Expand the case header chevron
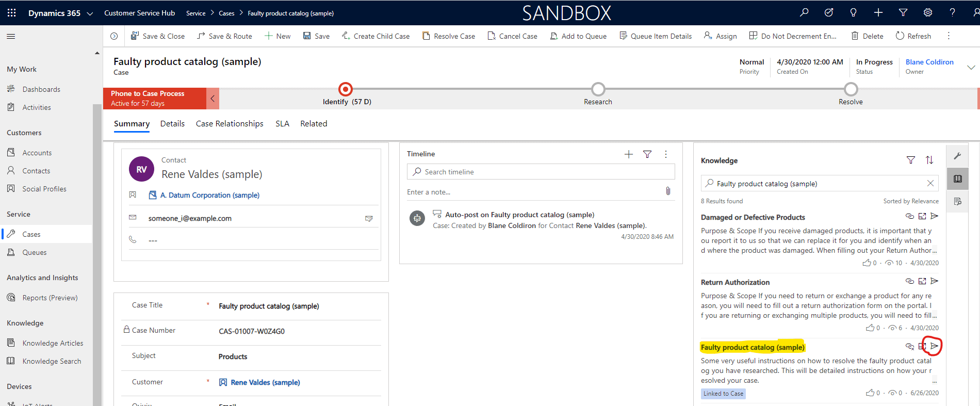The image size is (980, 406). pyautogui.click(x=971, y=67)
